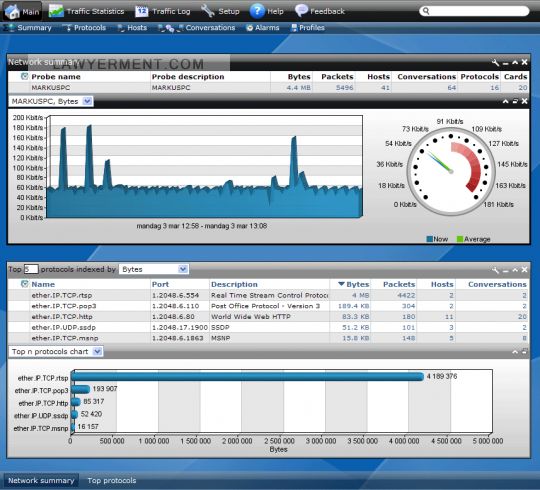Select the ether.IP.TCP.http row name

pos(62,316)
